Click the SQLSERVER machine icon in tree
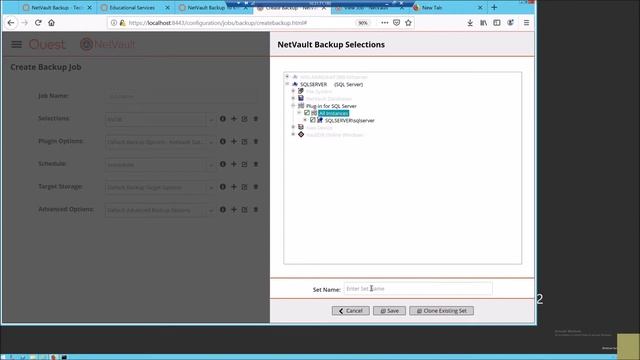 click(x=295, y=84)
